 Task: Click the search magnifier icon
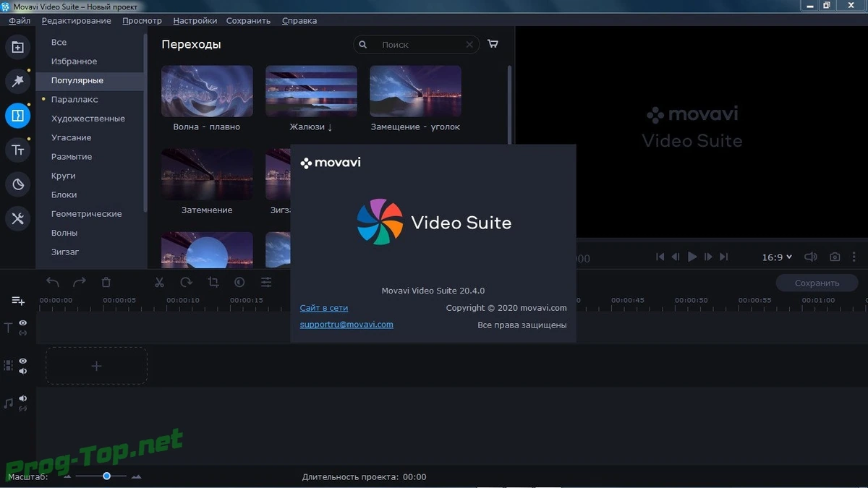click(363, 45)
